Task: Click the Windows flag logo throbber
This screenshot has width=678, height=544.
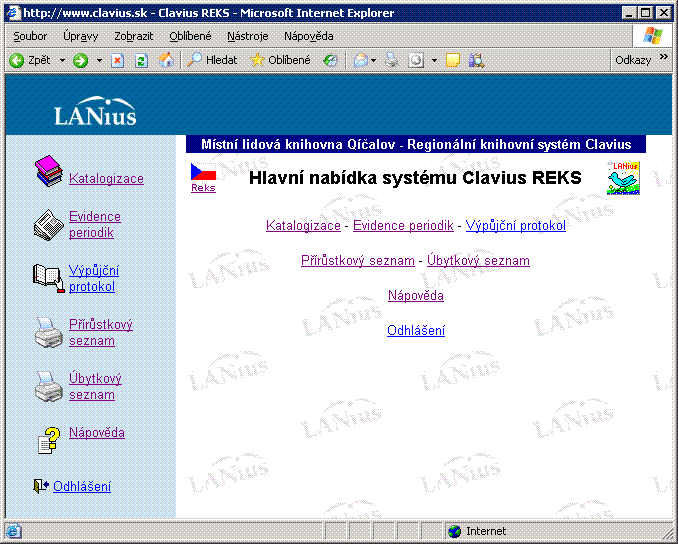Action: pos(652,36)
